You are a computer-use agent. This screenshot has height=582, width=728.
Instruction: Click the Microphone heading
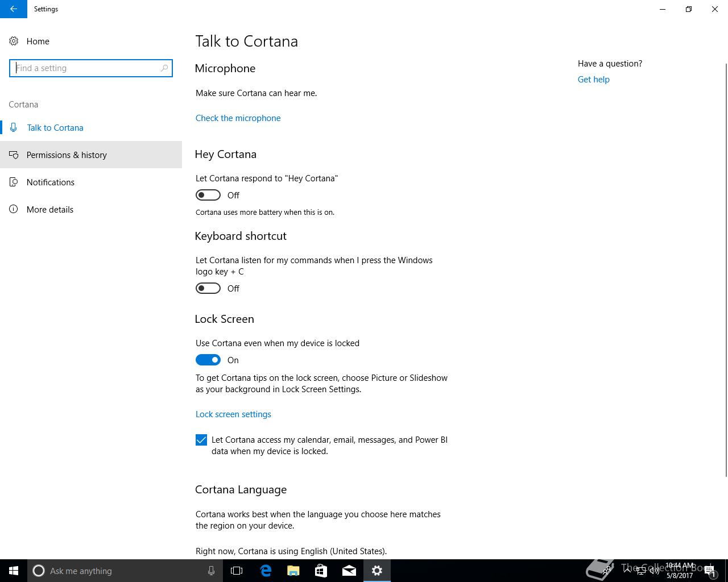(225, 69)
